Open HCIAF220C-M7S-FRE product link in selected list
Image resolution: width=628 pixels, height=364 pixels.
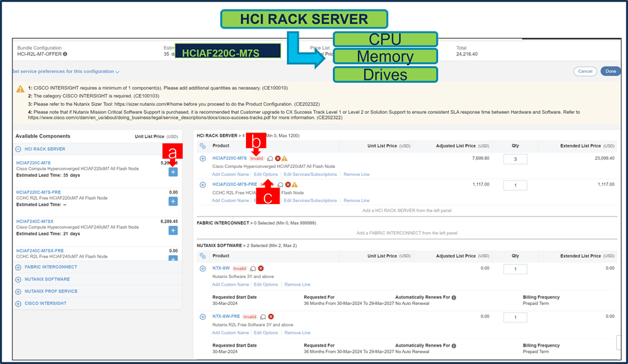click(235, 184)
